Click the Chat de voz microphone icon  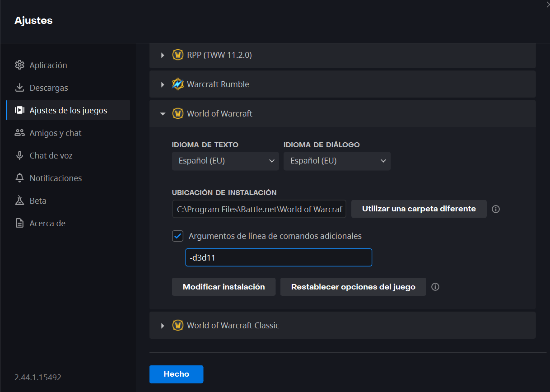19,155
